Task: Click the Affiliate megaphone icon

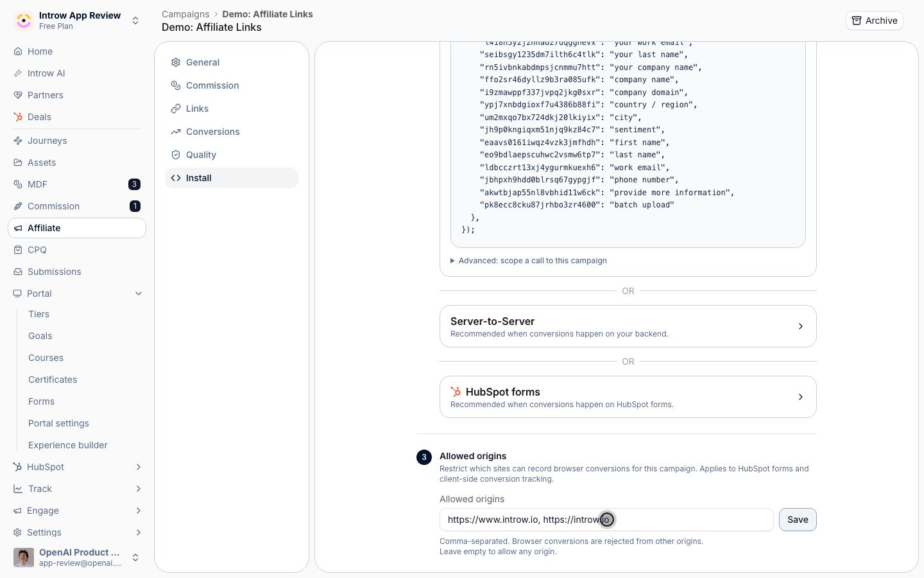Action: tap(18, 228)
